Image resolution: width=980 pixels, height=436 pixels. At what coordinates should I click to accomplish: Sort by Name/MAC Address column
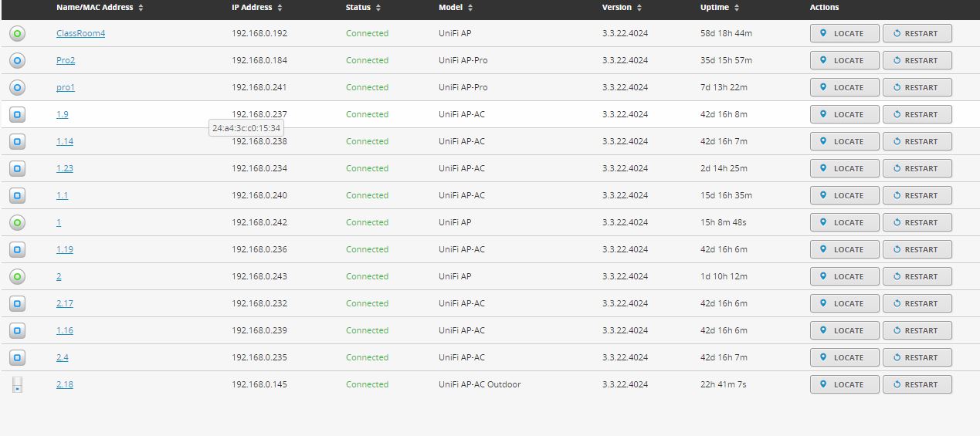(100, 8)
